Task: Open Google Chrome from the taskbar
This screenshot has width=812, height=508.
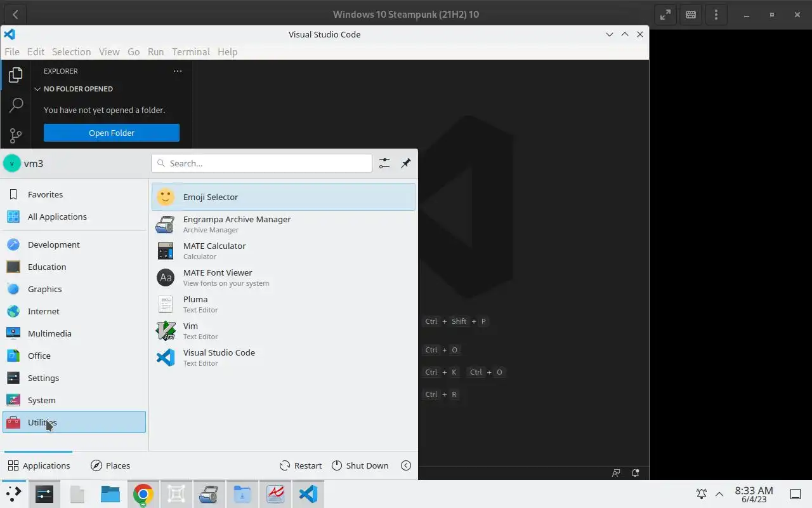Action: 143,494
